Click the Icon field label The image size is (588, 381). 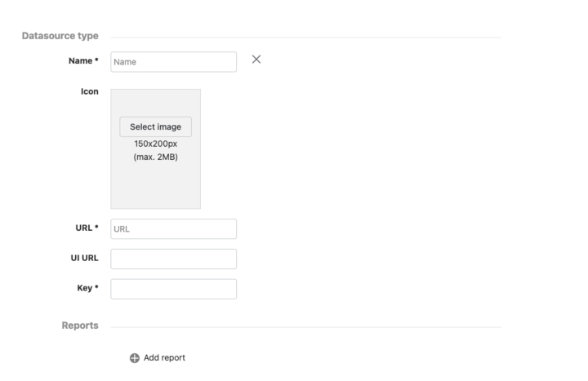90,91
